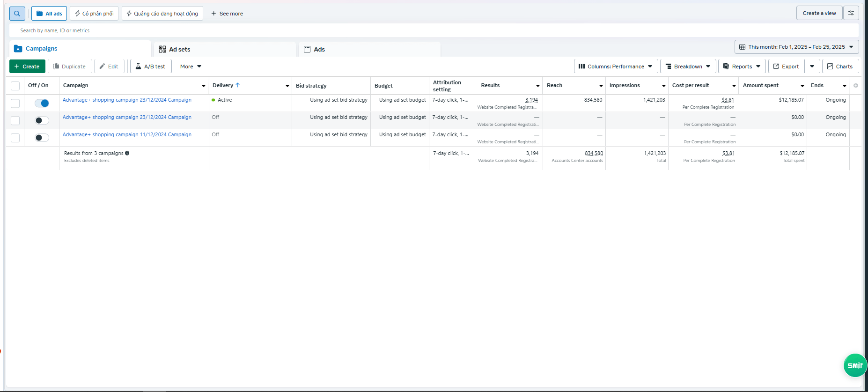The height and width of the screenshot is (392, 868).
Task: Click Export button
Action: pos(786,67)
